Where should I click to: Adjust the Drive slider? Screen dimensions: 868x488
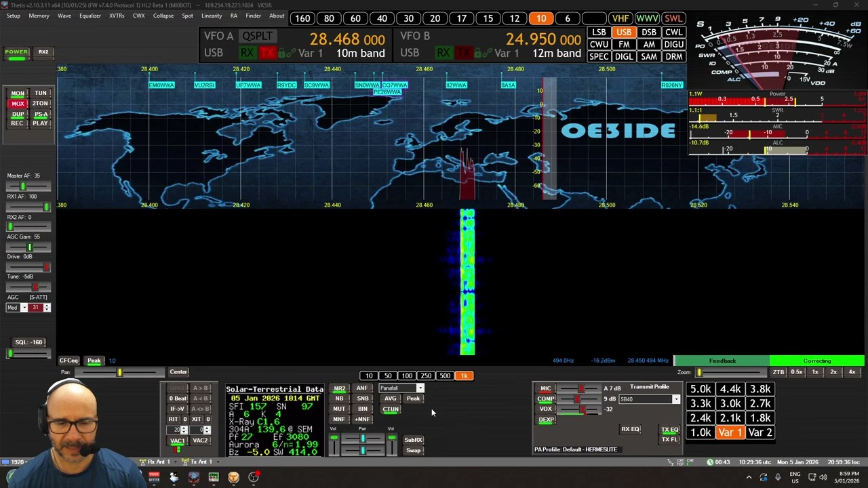pyautogui.click(x=28, y=267)
